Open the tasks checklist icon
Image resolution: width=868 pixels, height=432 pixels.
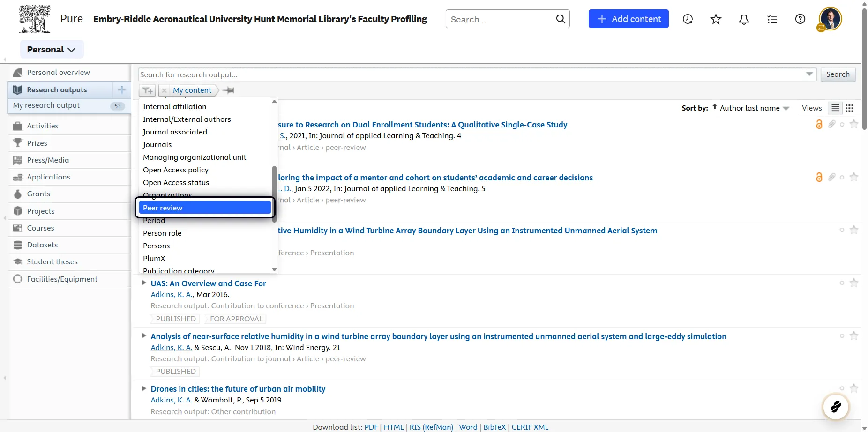click(x=772, y=19)
